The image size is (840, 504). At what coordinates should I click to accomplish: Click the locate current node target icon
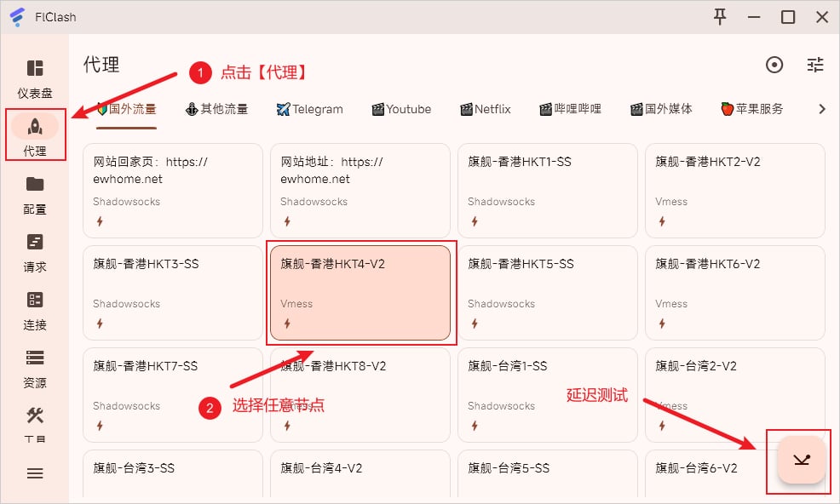coord(774,65)
